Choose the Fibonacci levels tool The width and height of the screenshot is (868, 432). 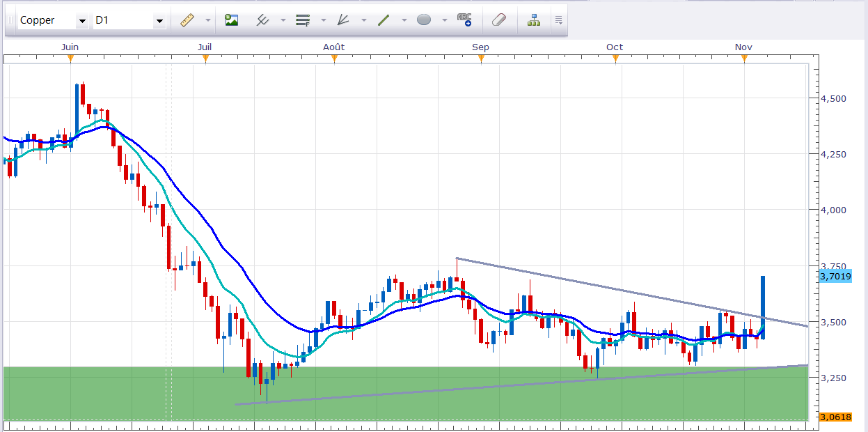point(303,20)
